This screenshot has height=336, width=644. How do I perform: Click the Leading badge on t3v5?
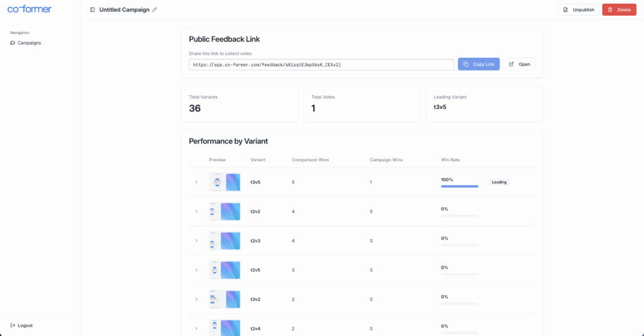click(499, 182)
